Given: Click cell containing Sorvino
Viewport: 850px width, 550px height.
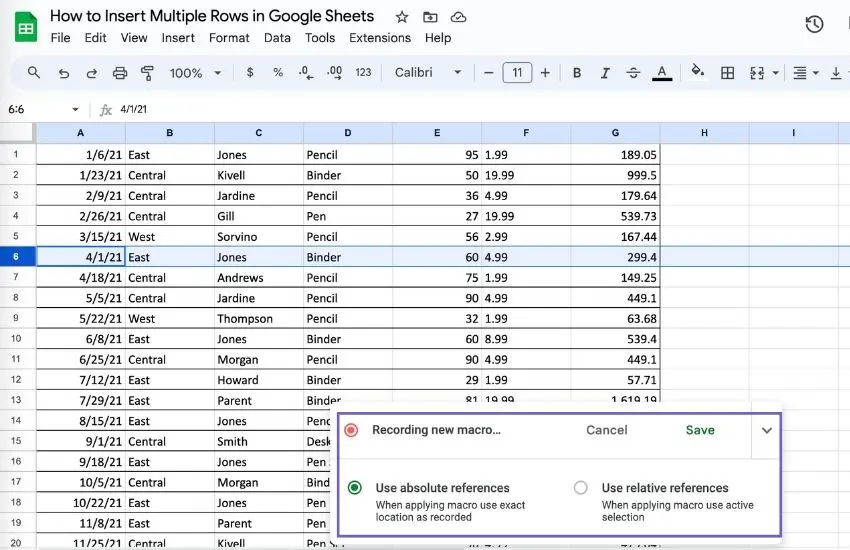Looking at the screenshot, I should coord(259,237).
